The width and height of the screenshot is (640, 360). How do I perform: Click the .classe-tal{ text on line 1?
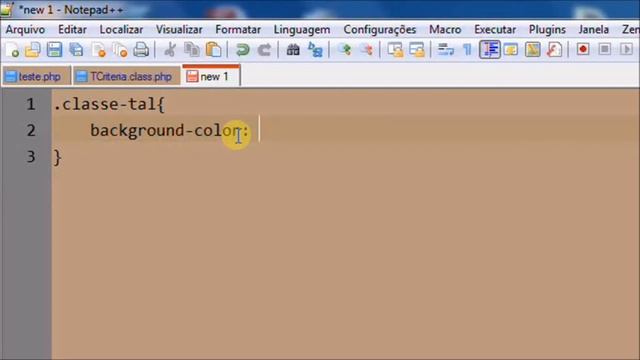tap(109, 104)
